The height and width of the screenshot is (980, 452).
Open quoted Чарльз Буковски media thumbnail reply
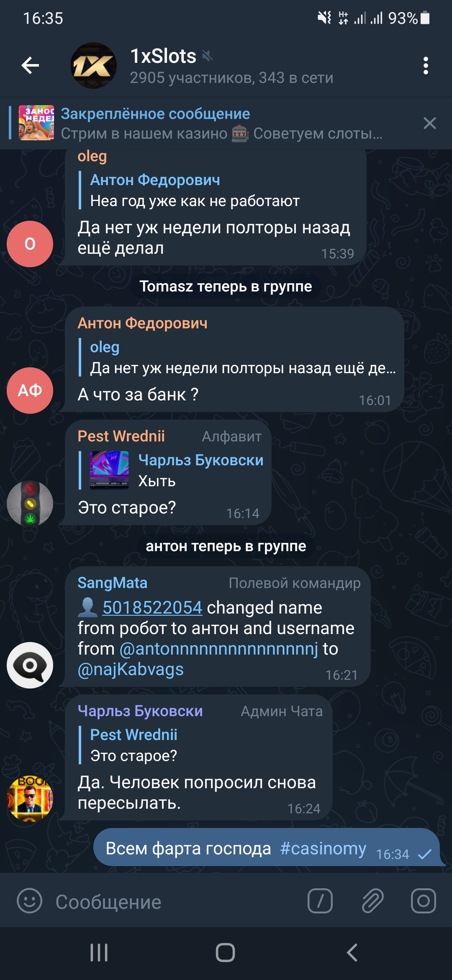click(110, 470)
